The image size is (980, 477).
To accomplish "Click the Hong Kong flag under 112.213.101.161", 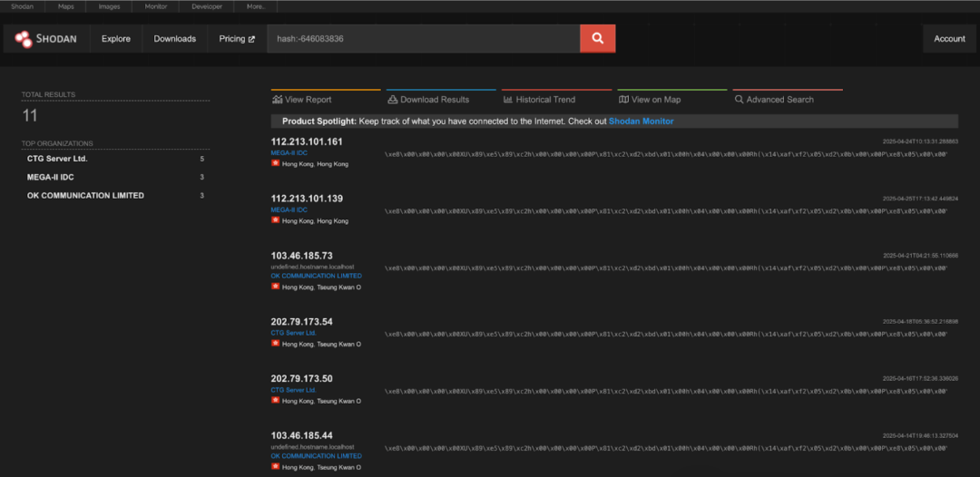I will click(x=275, y=163).
